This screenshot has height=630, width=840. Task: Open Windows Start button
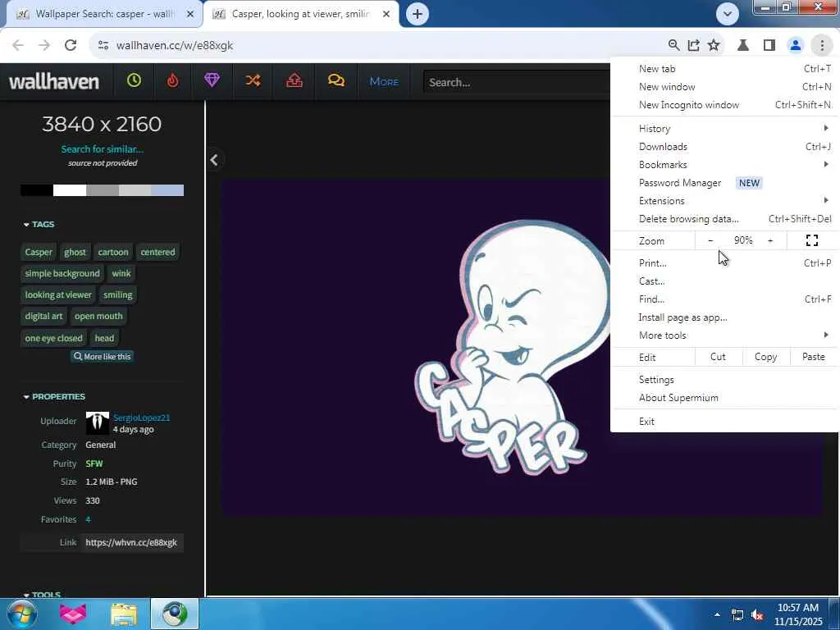point(21,614)
